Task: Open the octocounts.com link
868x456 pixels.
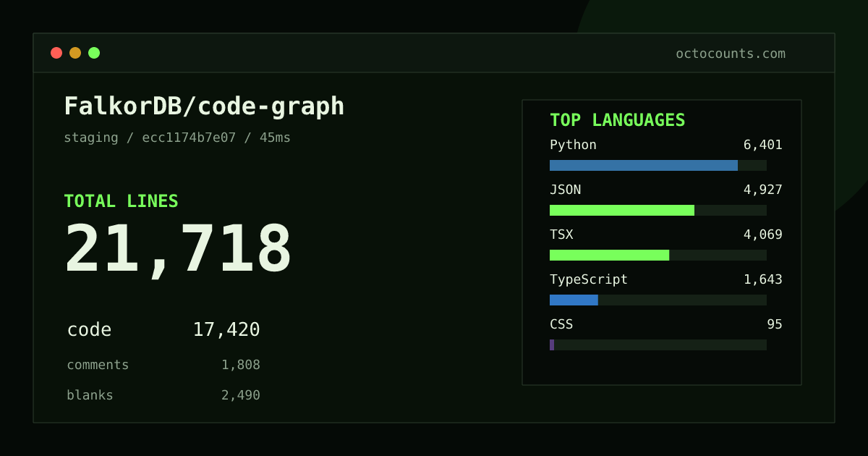Action: [731, 54]
